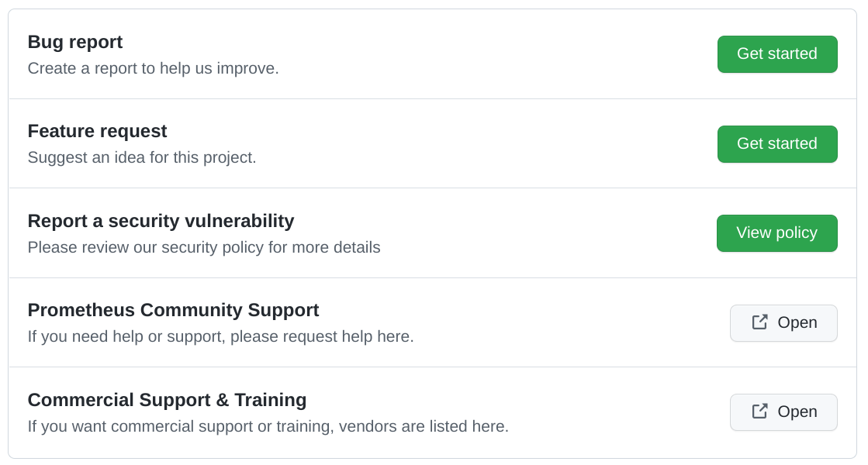Viewport: 868px width, 465px height.
Task: Click the 'Report a security vulnerability' title
Action: pos(161,221)
